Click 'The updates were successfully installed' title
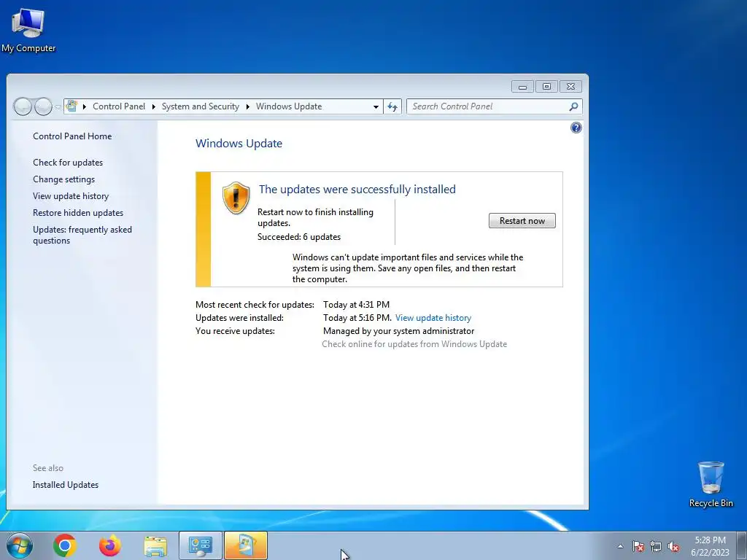This screenshot has width=747, height=560. tap(357, 189)
